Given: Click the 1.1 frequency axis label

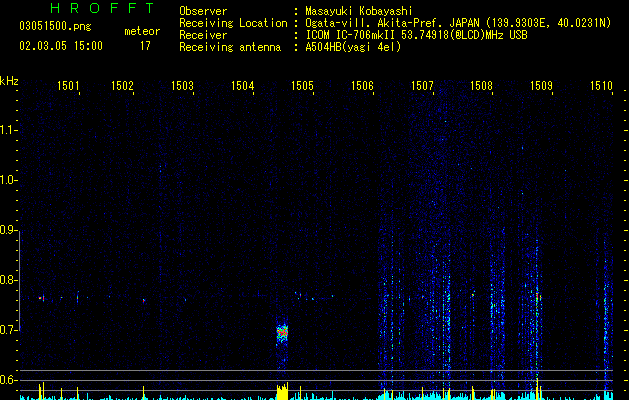Looking at the screenshot, I should point(7,130).
